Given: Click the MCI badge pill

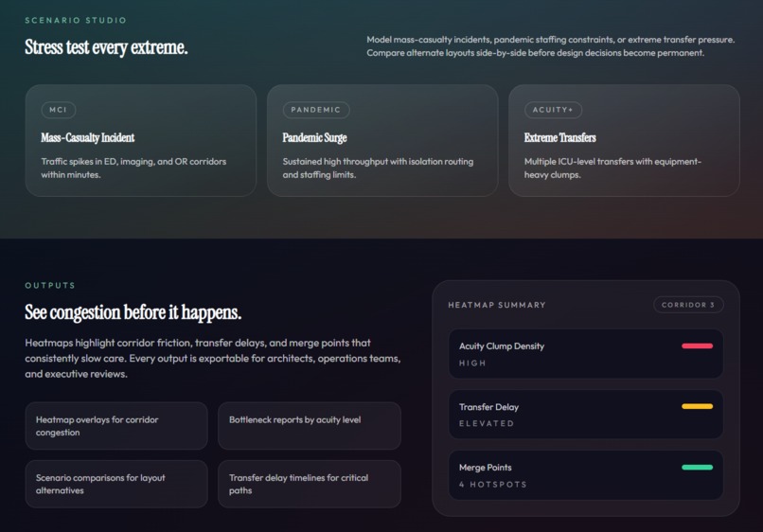Looking at the screenshot, I should tap(59, 110).
